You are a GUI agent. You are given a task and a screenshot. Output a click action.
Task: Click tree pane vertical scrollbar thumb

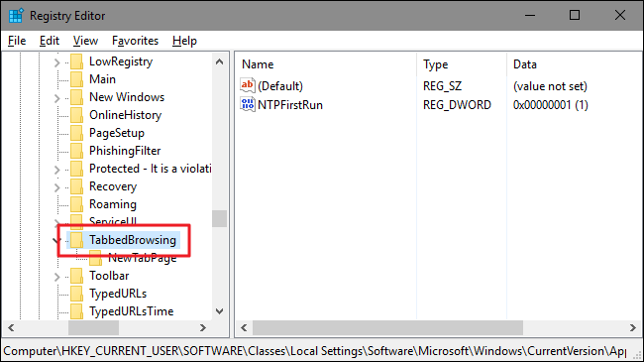point(220,219)
